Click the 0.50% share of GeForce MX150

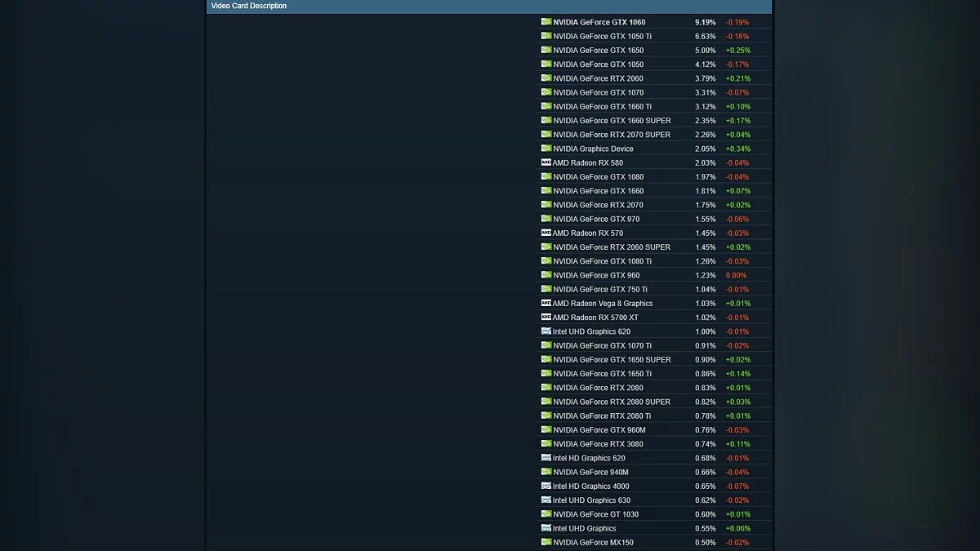click(x=706, y=542)
